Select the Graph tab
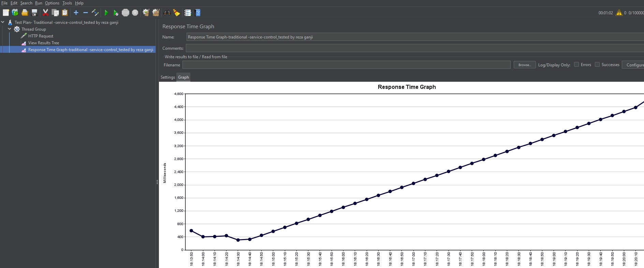 click(184, 77)
